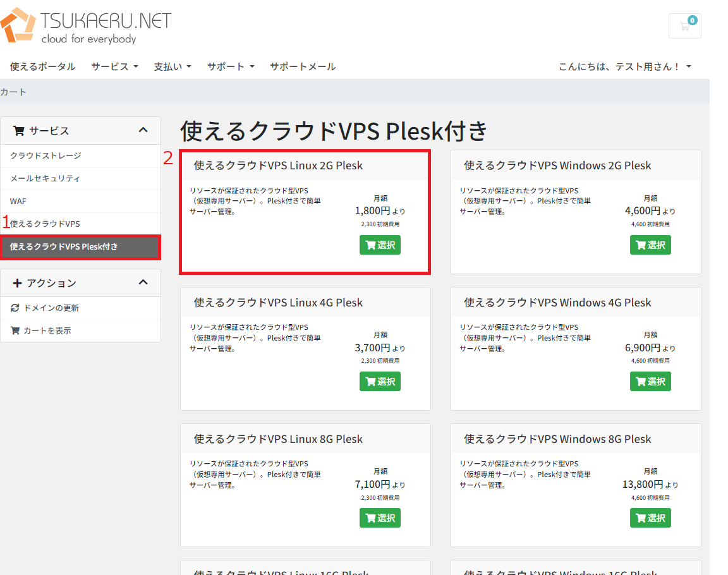Select クラウドストレージ in sidebar
Viewport: 728px width, 575px height.
[x=81, y=155]
